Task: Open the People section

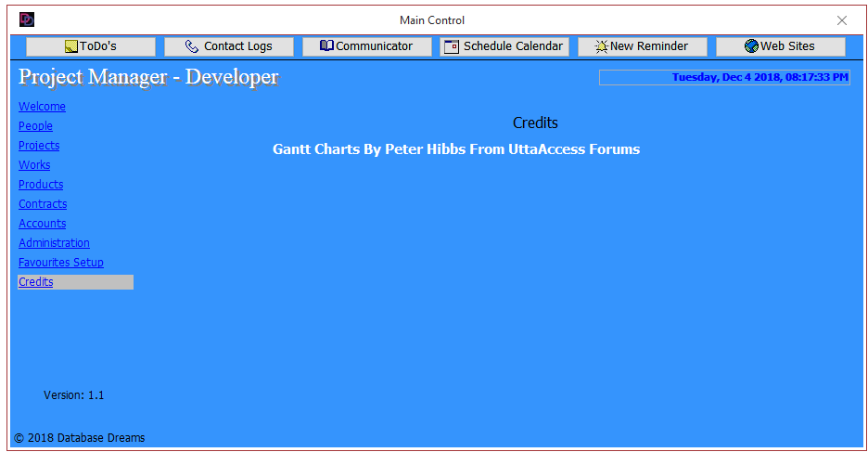Action: [x=35, y=125]
